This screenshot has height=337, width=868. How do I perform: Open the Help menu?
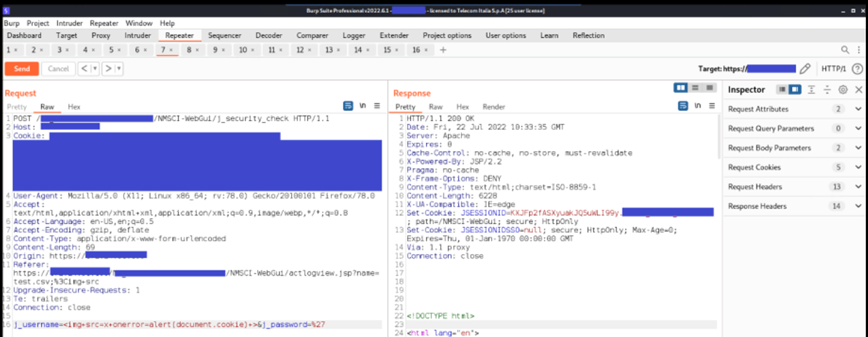(x=167, y=23)
